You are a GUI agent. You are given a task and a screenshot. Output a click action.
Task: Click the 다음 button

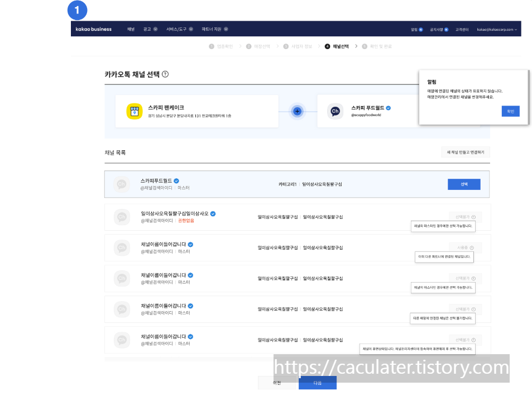click(x=318, y=383)
